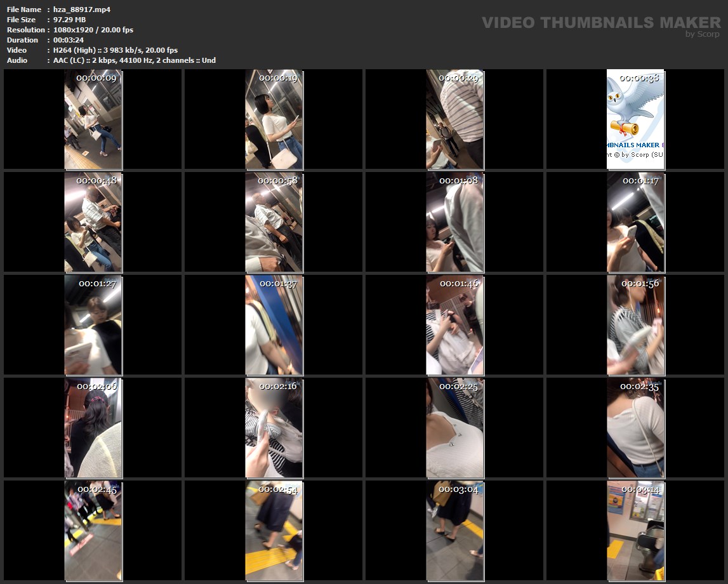This screenshot has height=584, width=728.
Task: Open the frame at 00:01:37
Action: tap(274, 325)
